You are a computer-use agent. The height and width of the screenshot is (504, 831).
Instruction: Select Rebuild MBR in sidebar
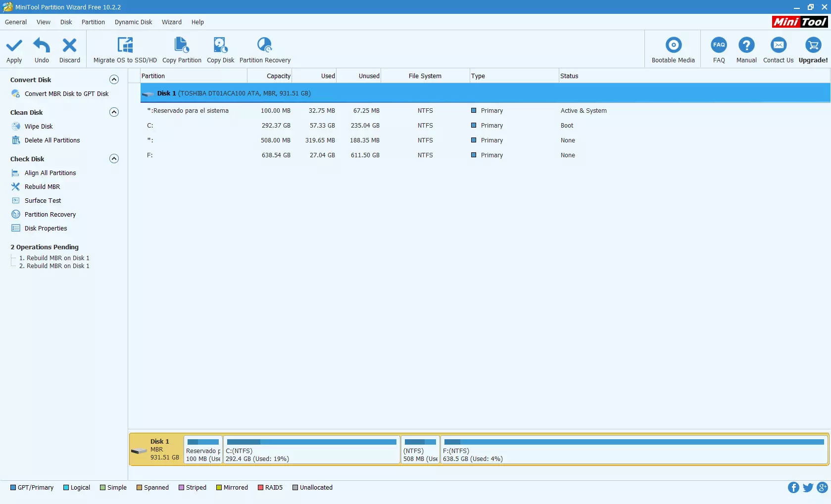pyautogui.click(x=42, y=187)
